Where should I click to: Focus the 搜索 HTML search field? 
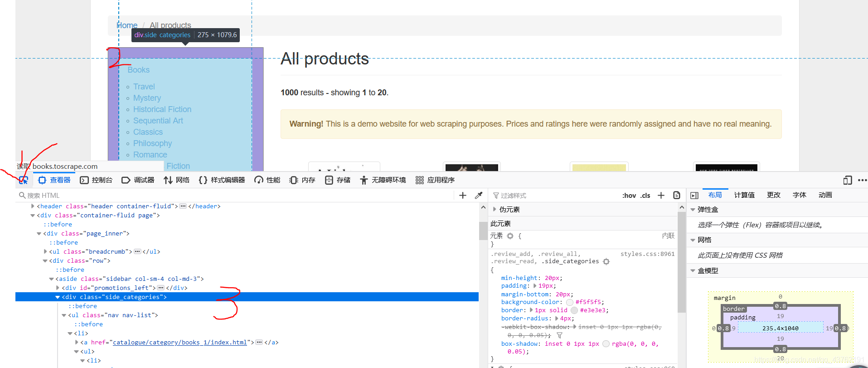(x=236, y=196)
